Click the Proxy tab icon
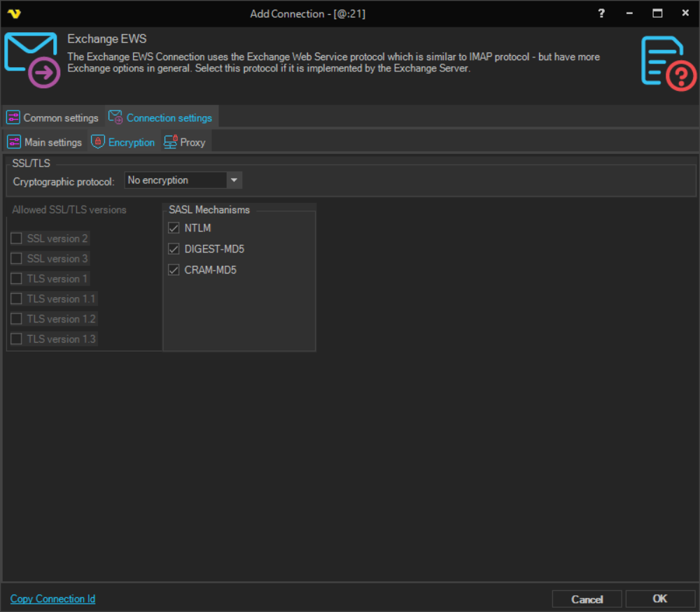 [x=170, y=142]
